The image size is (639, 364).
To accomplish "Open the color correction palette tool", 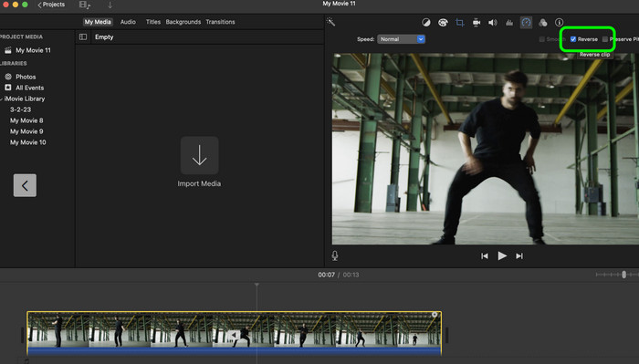I will (x=443, y=23).
